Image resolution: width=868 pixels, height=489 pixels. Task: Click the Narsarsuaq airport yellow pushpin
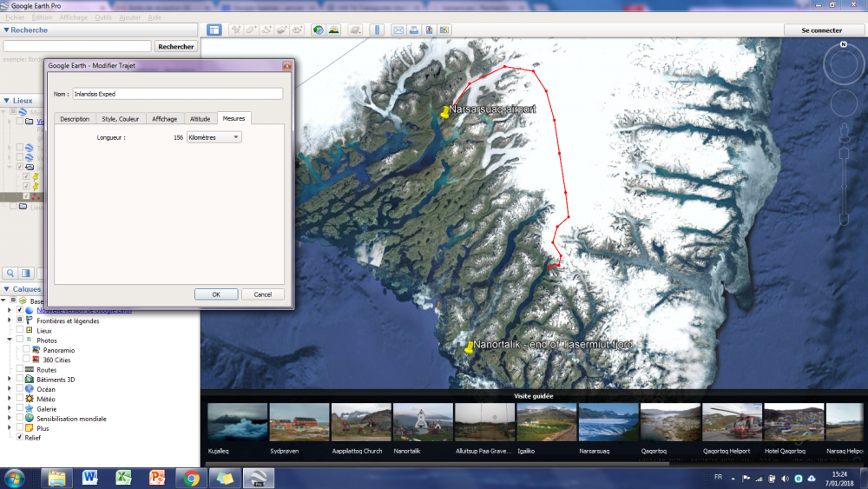(444, 112)
